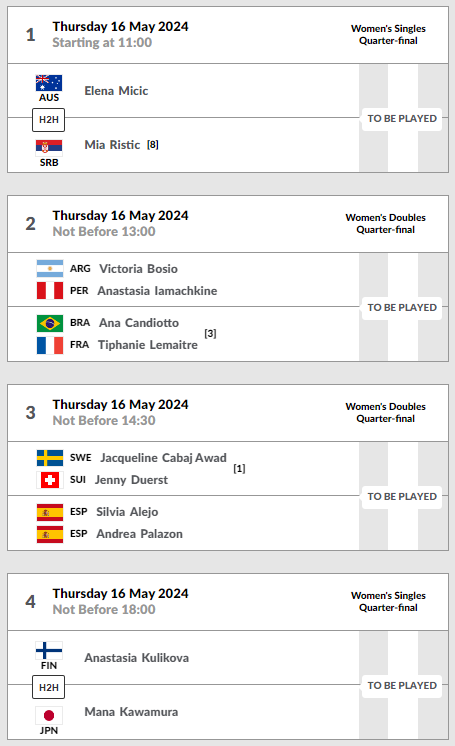455x746 pixels.
Task: Click TO BE PLAYED label in match 2
Action: tap(402, 307)
